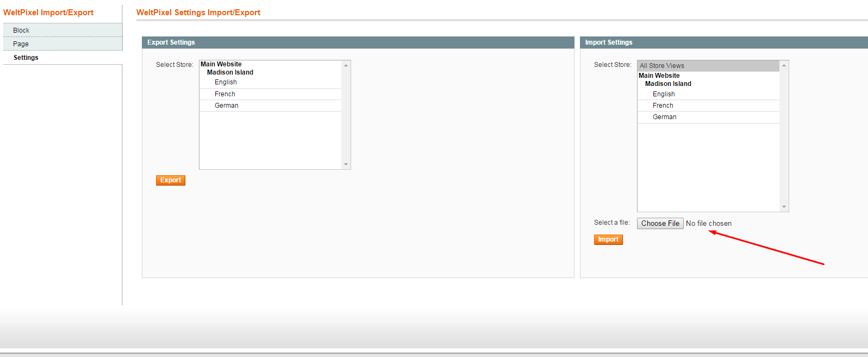
Task: Open the Page section in sidebar
Action: click(x=21, y=44)
